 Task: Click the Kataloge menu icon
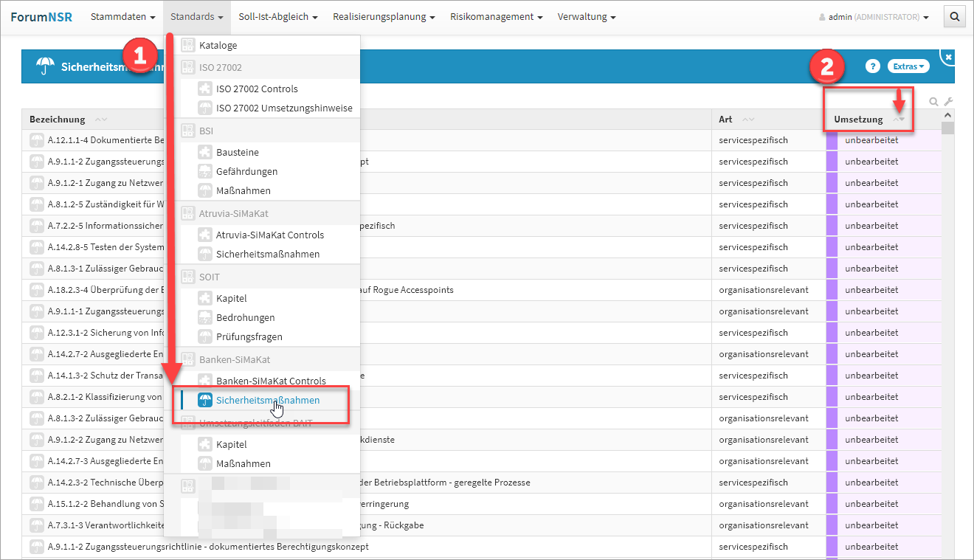187,45
